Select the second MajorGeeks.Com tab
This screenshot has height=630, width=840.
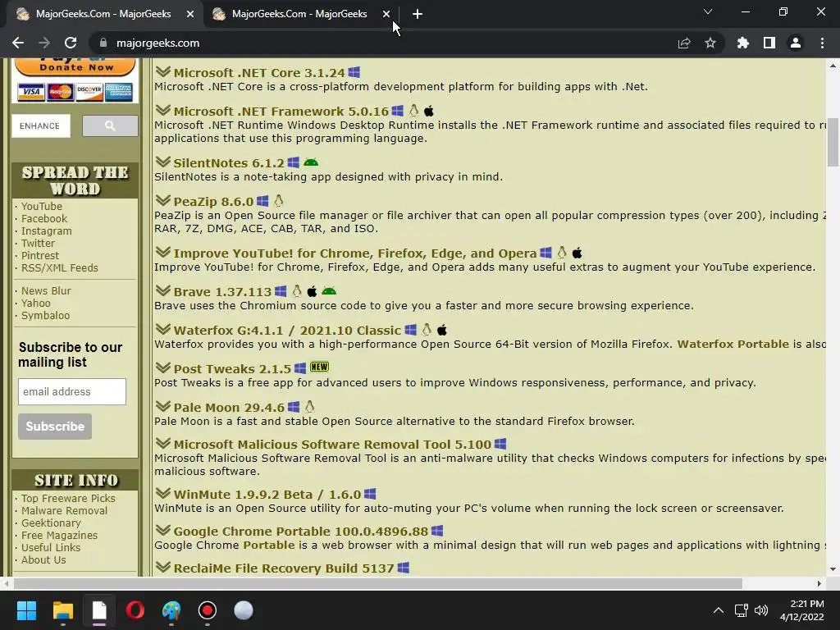pos(299,14)
